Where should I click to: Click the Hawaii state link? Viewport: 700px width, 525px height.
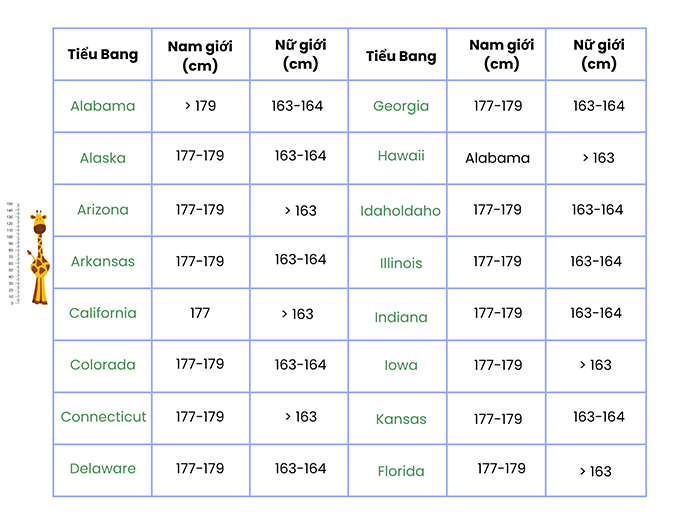click(401, 156)
